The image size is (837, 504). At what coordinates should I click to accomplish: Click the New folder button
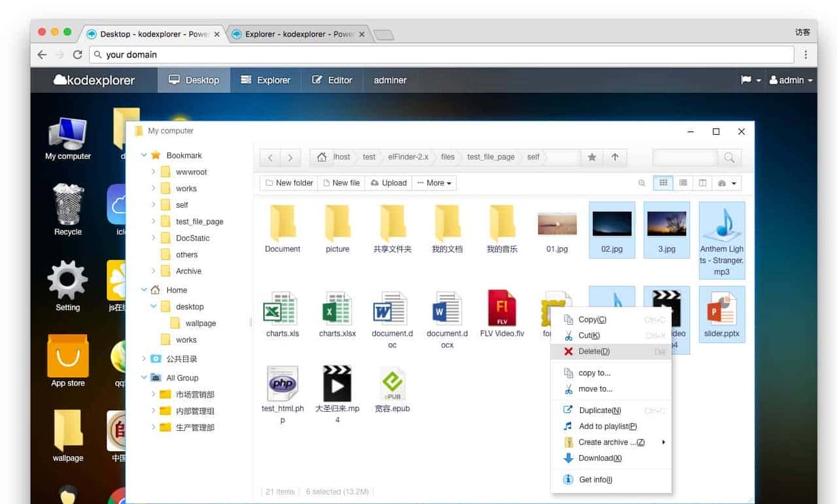288,183
